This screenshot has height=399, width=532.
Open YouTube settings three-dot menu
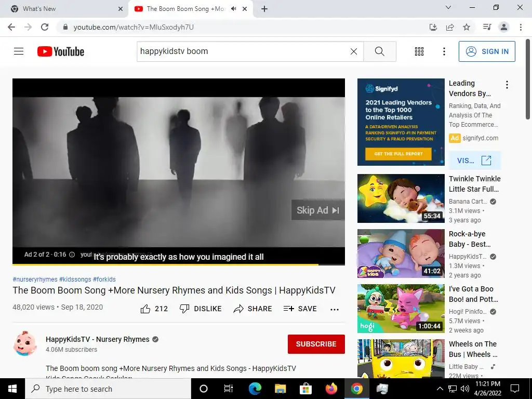[444, 51]
